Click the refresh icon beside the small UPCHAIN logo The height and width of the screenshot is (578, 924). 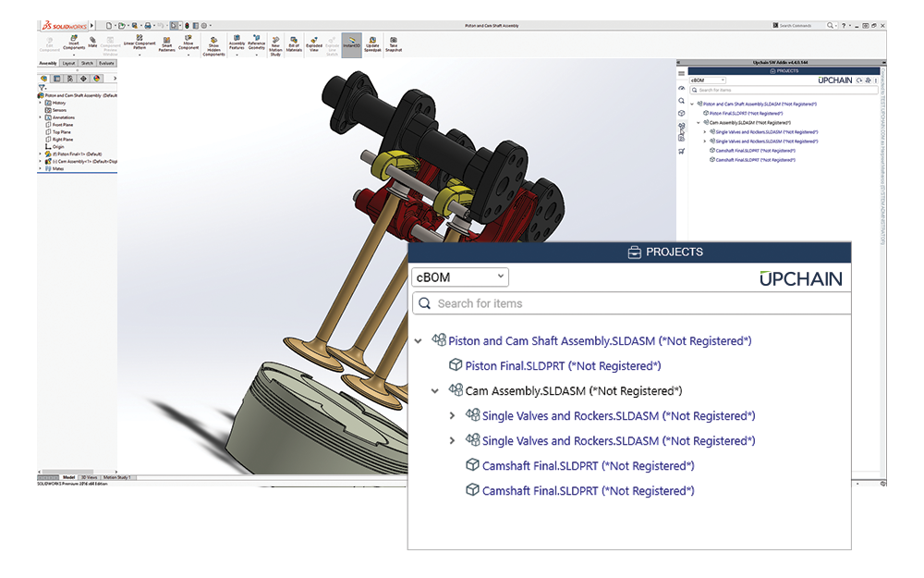tap(859, 80)
